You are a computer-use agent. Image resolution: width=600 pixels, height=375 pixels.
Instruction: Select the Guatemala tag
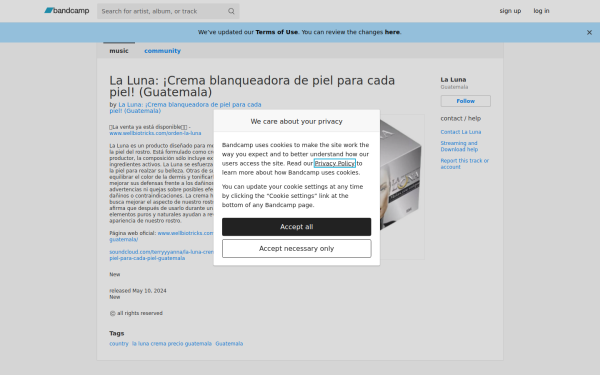(x=229, y=344)
